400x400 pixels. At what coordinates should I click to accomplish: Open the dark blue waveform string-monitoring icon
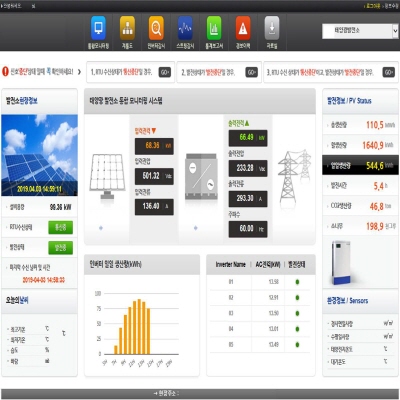(185, 28)
